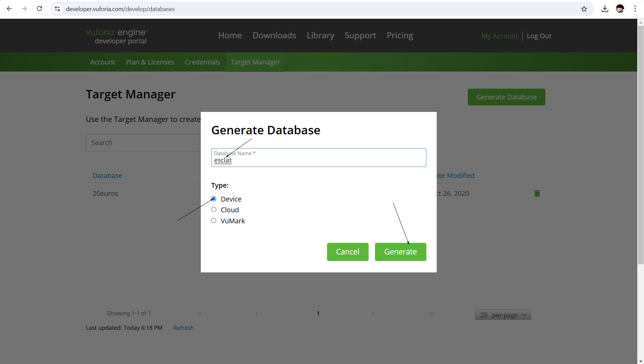Switch to Plan & Licenses tab
Screen dimensions: 644x364
coord(150,62)
